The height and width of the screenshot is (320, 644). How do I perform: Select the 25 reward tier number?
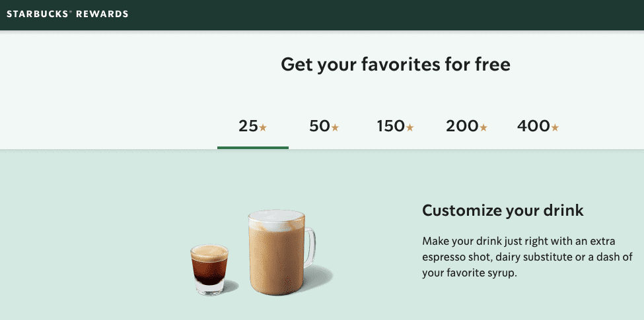[x=248, y=126]
